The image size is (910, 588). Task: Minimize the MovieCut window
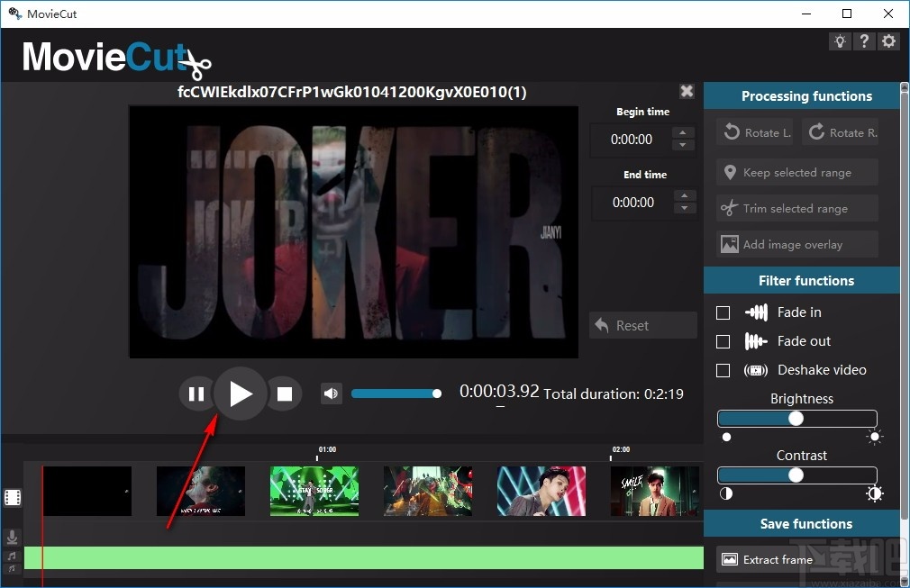pos(806,14)
